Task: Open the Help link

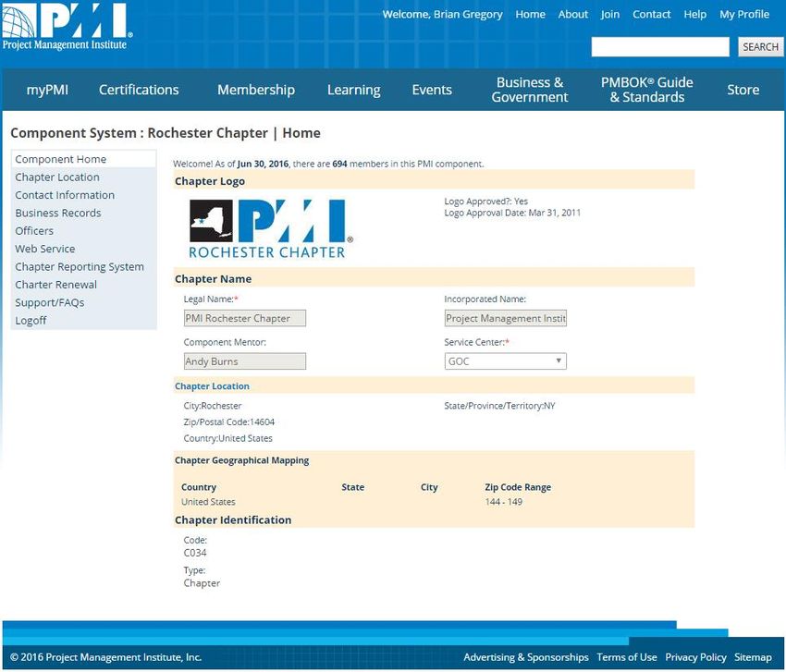Action: click(x=694, y=14)
